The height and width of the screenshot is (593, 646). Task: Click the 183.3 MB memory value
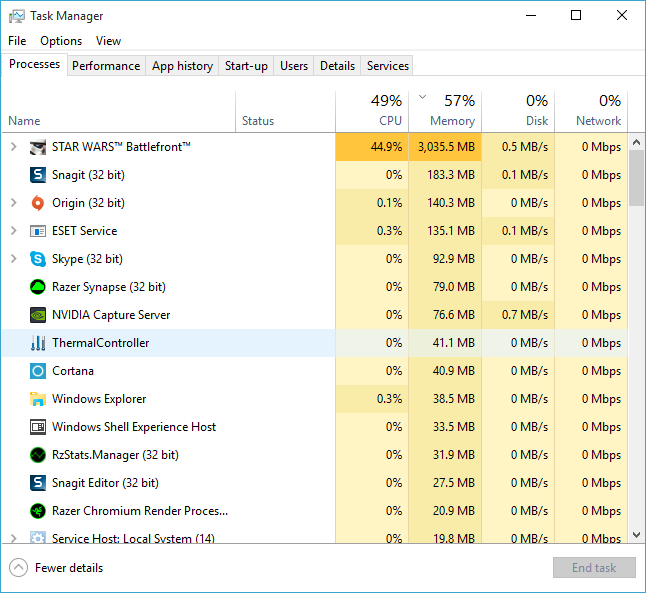click(451, 175)
